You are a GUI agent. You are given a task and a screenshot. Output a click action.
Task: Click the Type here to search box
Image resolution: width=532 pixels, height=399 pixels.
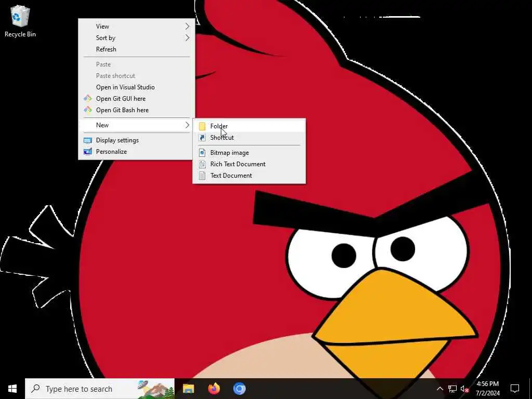click(x=100, y=389)
